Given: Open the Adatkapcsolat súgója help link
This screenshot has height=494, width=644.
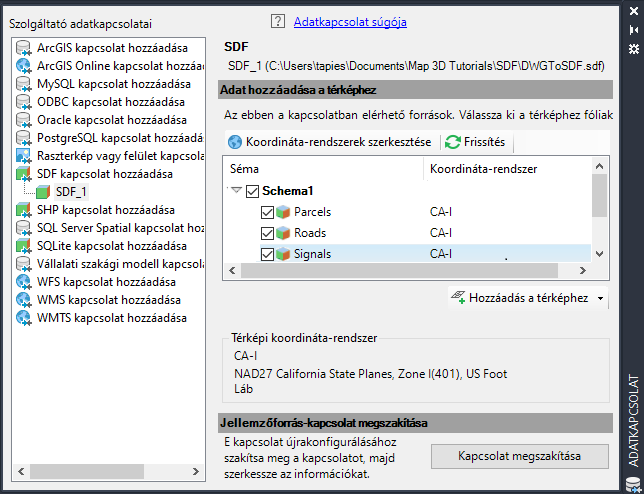Looking at the screenshot, I should [350, 21].
